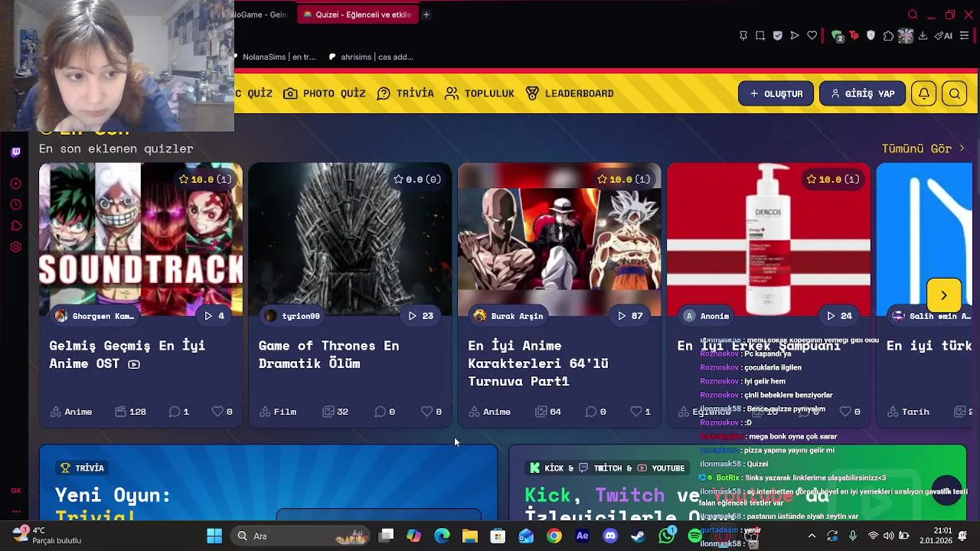Open Steam from the taskbar
The height and width of the screenshot is (551, 980).
coord(638,536)
